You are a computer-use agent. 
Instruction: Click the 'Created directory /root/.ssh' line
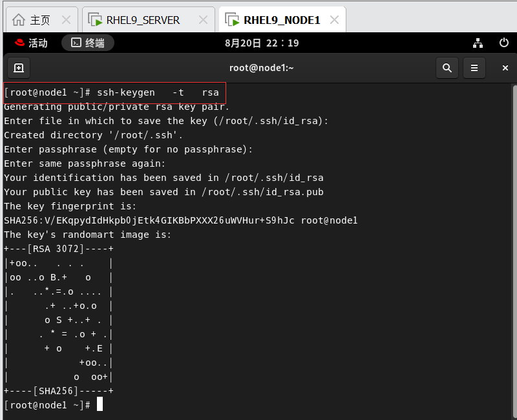click(93, 135)
